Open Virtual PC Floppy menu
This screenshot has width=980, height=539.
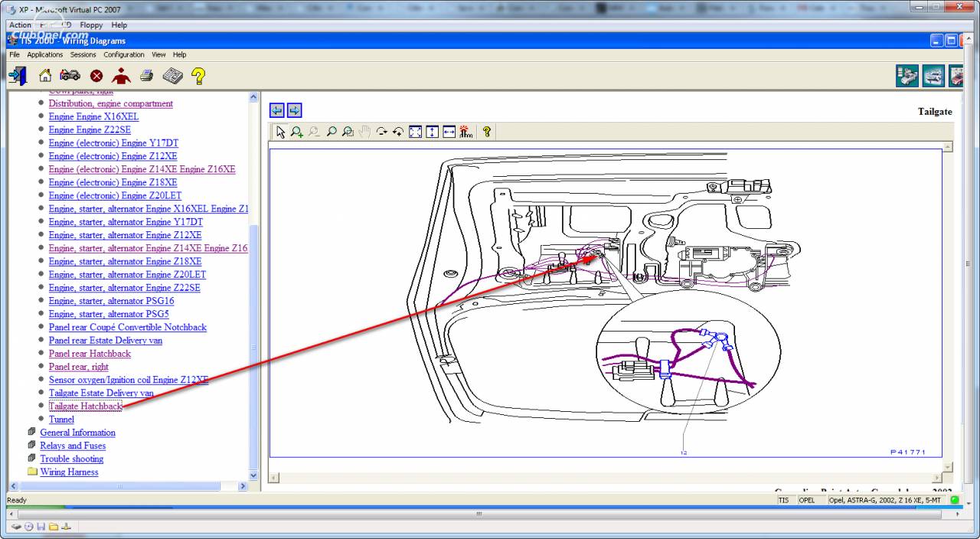(x=92, y=24)
